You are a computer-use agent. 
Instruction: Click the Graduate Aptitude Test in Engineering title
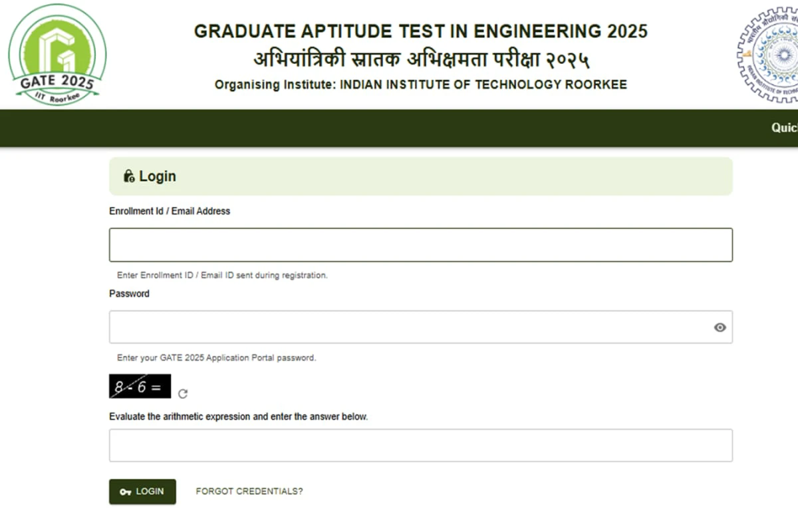tap(420, 31)
